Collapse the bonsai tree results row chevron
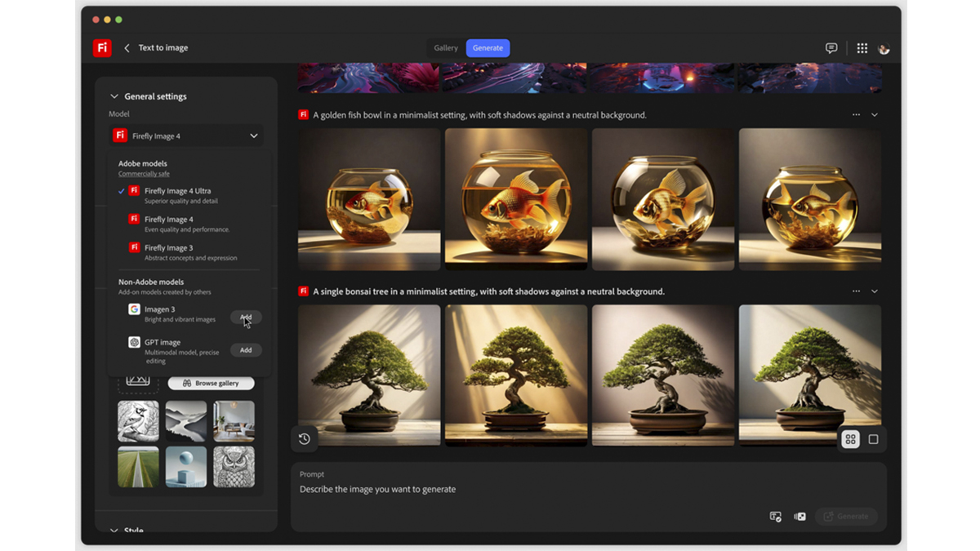Screen dimensions: 980x551 tap(875, 291)
